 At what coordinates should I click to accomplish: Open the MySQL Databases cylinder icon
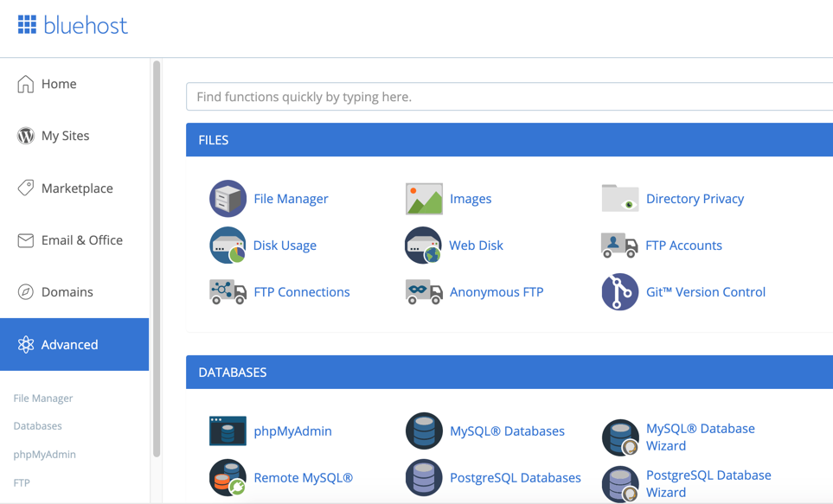tap(424, 431)
